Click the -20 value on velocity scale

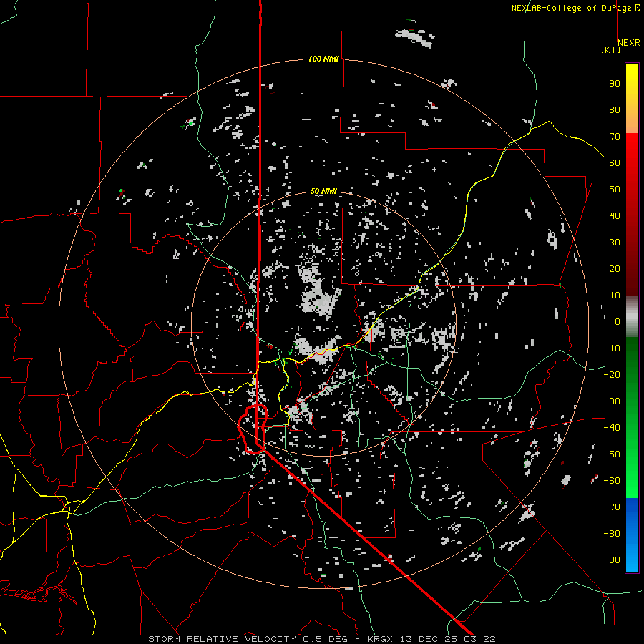[612, 374]
